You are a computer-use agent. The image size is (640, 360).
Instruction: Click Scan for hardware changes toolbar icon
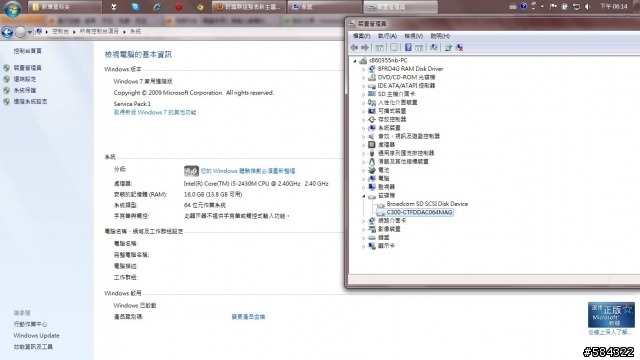pyautogui.click(x=433, y=48)
